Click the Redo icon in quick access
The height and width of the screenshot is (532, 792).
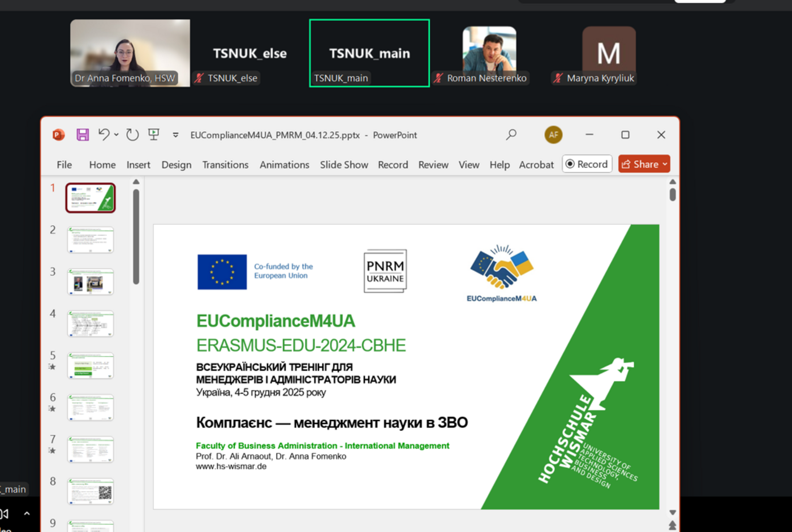pyautogui.click(x=132, y=135)
